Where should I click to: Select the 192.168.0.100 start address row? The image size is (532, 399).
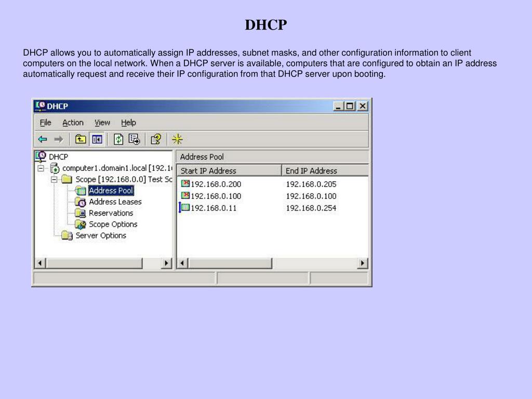216,196
